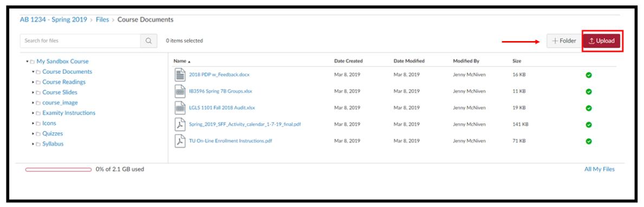Click the search magnifier icon
Image resolution: width=644 pixels, height=207 pixels.
pos(149,41)
